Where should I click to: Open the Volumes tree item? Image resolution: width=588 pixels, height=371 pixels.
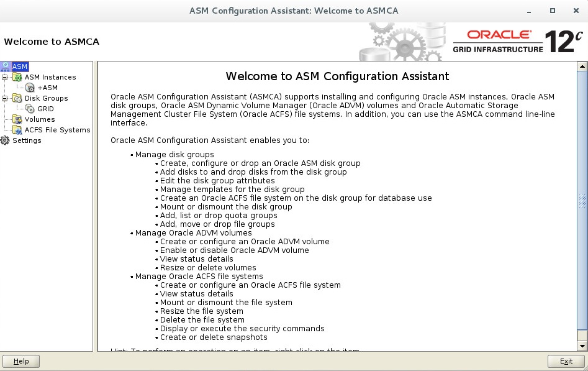39,119
